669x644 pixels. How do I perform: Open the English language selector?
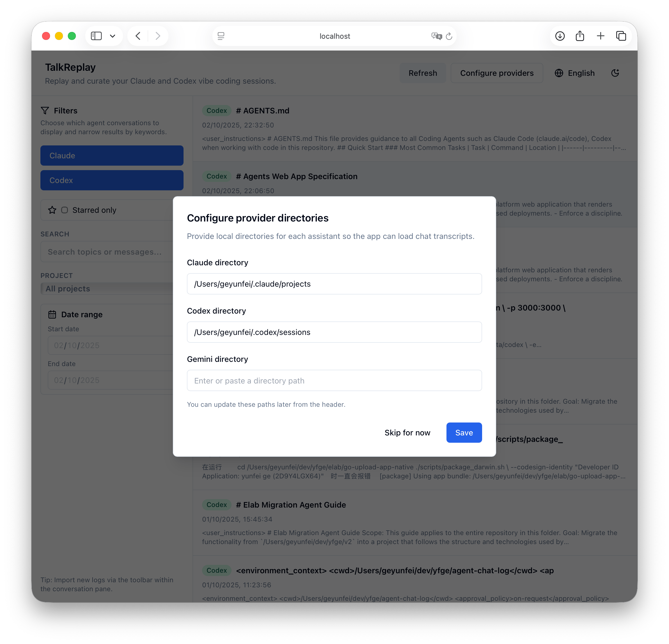point(575,73)
